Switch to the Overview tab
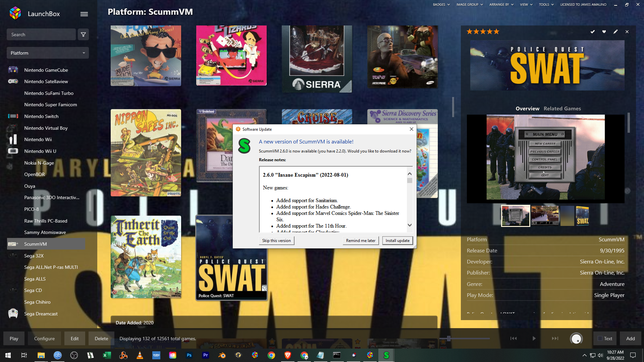Screen dimensions: 644x362 click(x=527, y=109)
